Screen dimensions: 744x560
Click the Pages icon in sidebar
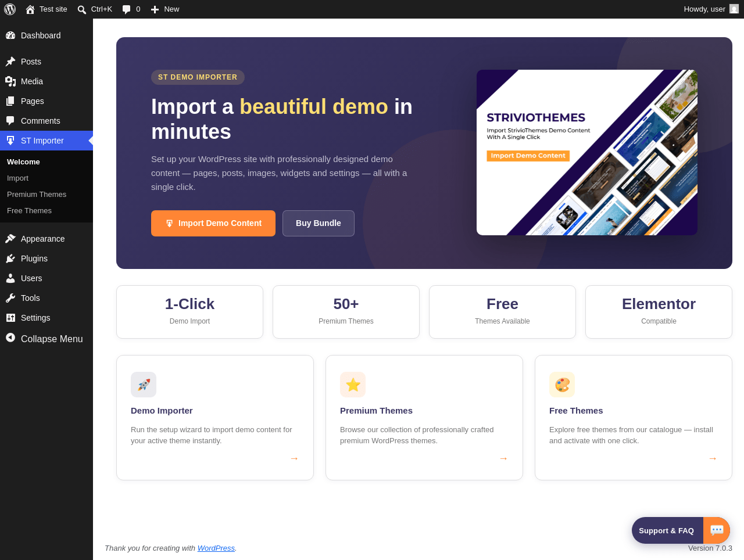(10, 101)
